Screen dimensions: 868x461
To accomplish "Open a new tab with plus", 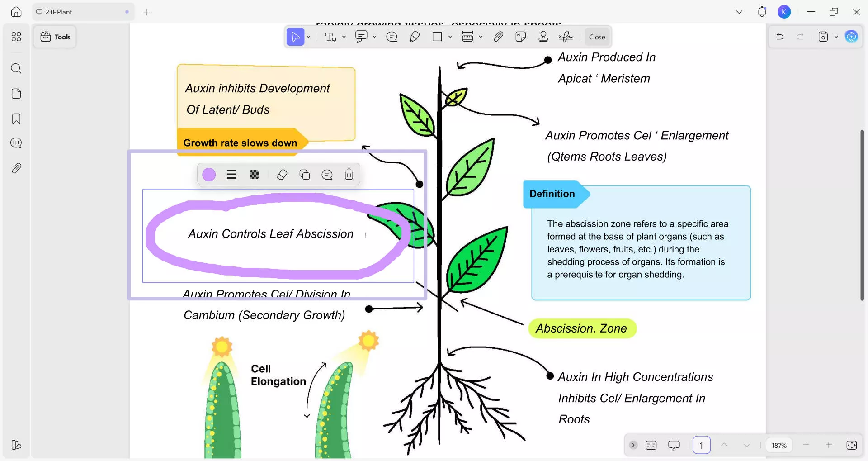I will 147,12.
